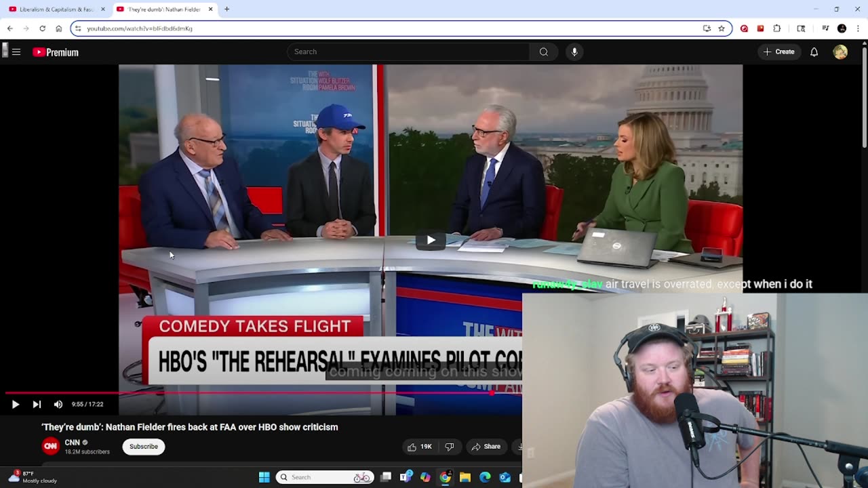Image resolution: width=868 pixels, height=488 pixels.
Task: Open YouTube notifications bell
Action: click(x=814, y=52)
